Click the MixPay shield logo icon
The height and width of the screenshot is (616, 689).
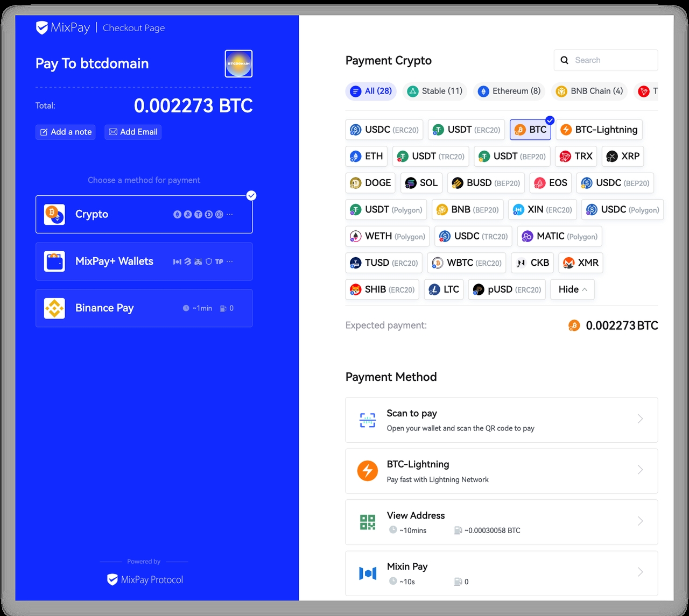(42, 27)
